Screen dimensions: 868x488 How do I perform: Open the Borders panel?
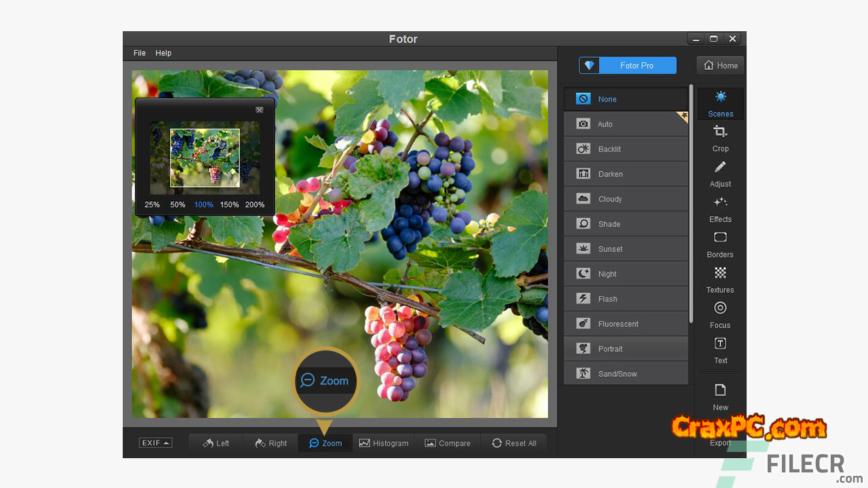tap(720, 244)
